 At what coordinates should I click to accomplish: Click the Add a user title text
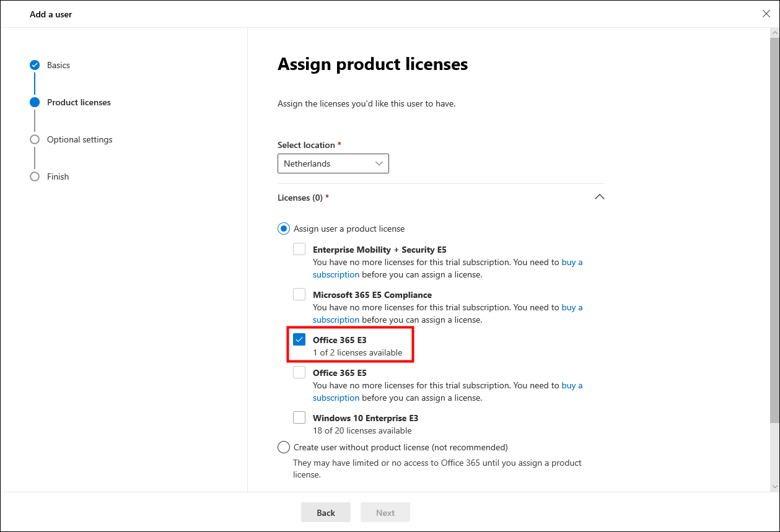(51, 14)
